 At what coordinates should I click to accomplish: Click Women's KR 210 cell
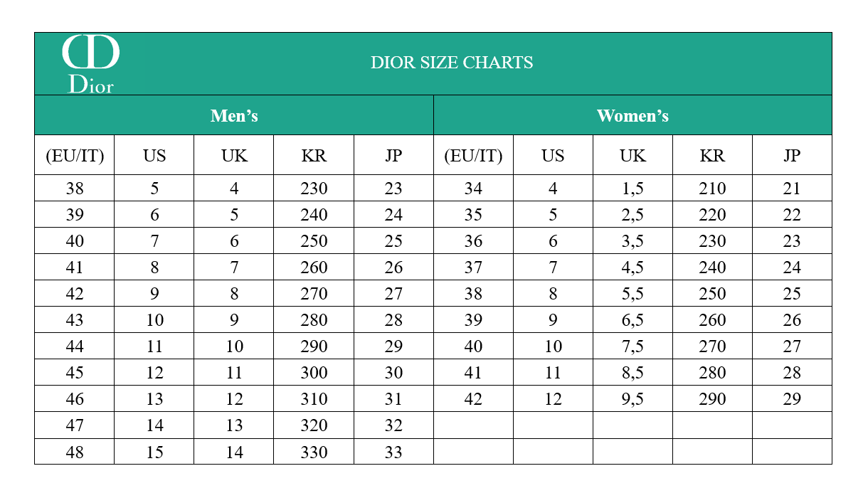[x=712, y=189]
